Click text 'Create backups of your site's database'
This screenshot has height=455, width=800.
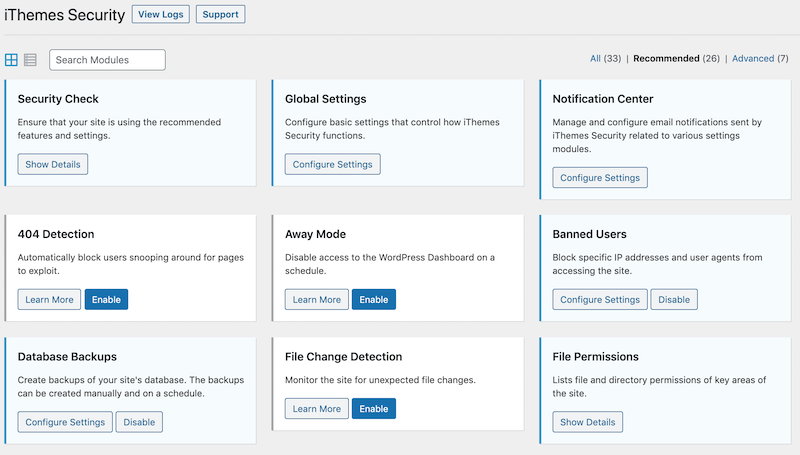coord(101,380)
